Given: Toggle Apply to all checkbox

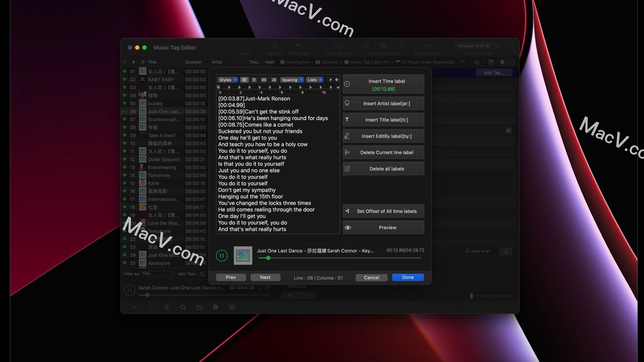Looking at the screenshot, I should [468, 251].
